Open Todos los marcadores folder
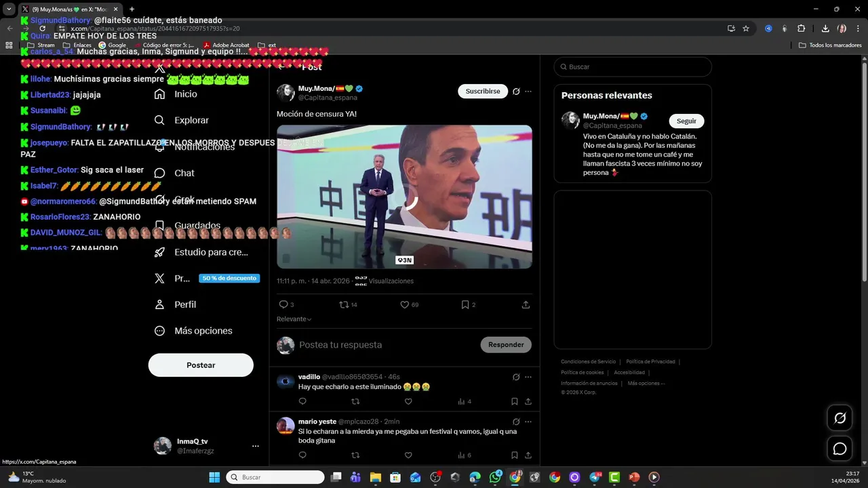This screenshot has height=488, width=868. (x=830, y=45)
